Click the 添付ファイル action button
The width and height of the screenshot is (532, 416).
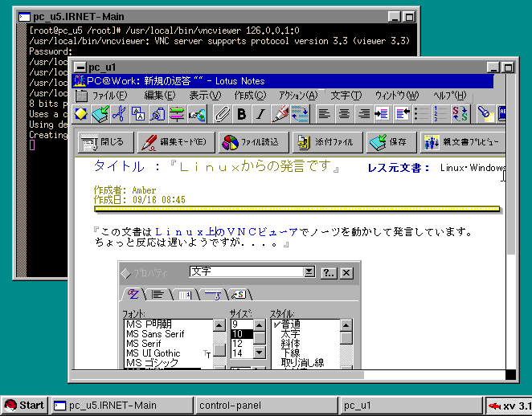[x=327, y=142]
